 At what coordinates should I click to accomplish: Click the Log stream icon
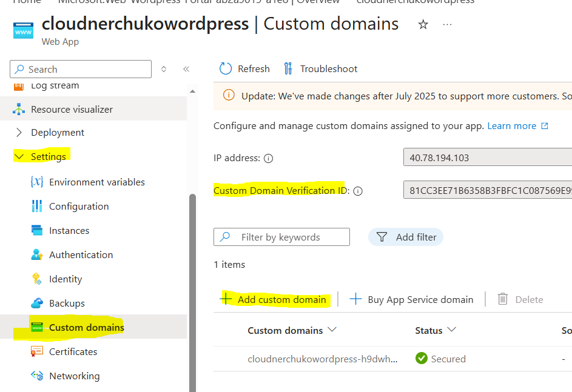[x=19, y=87]
